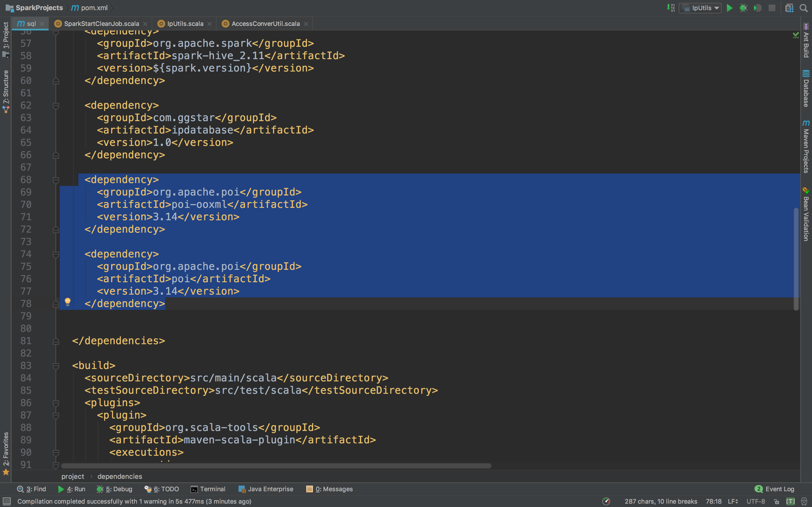The image size is (812, 507).
Task: Close the IpUtils.scala tab
Action: [209, 24]
